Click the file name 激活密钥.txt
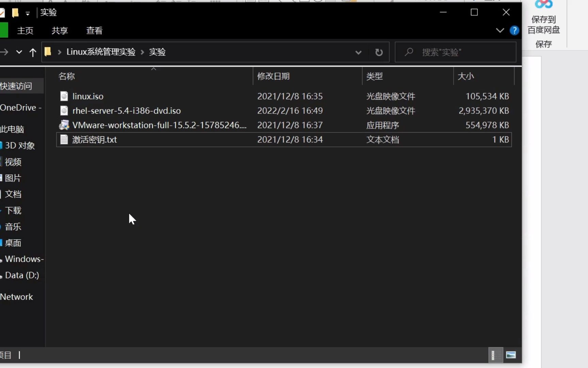Image resolution: width=588 pixels, height=368 pixels. [95, 139]
